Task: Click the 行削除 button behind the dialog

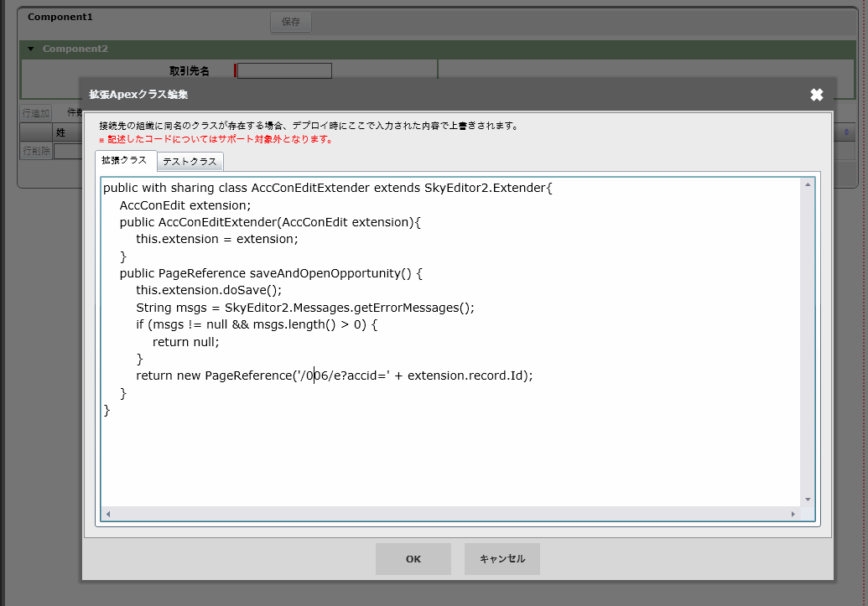Action: coord(37,151)
